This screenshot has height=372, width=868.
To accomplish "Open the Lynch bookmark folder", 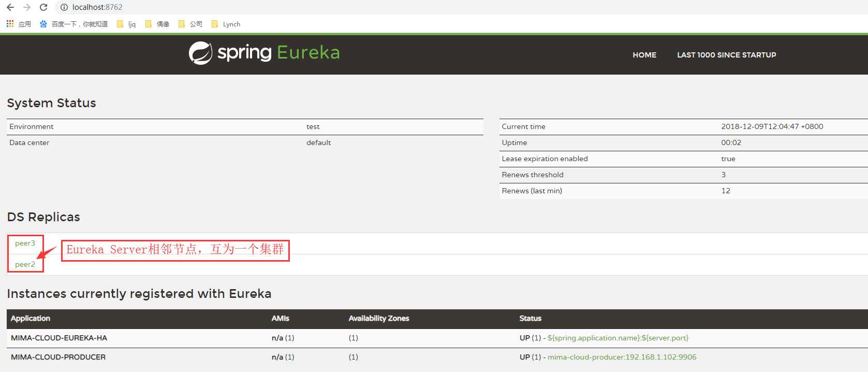I will point(226,24).
